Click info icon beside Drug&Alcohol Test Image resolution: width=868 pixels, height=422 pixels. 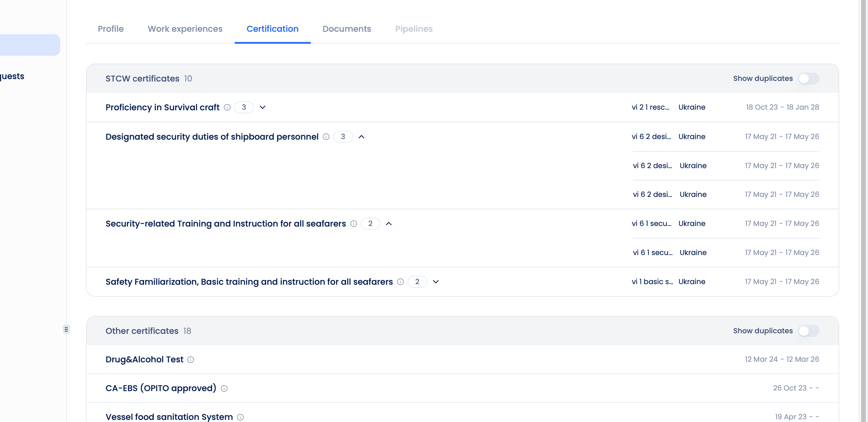(x=191, y=360)
